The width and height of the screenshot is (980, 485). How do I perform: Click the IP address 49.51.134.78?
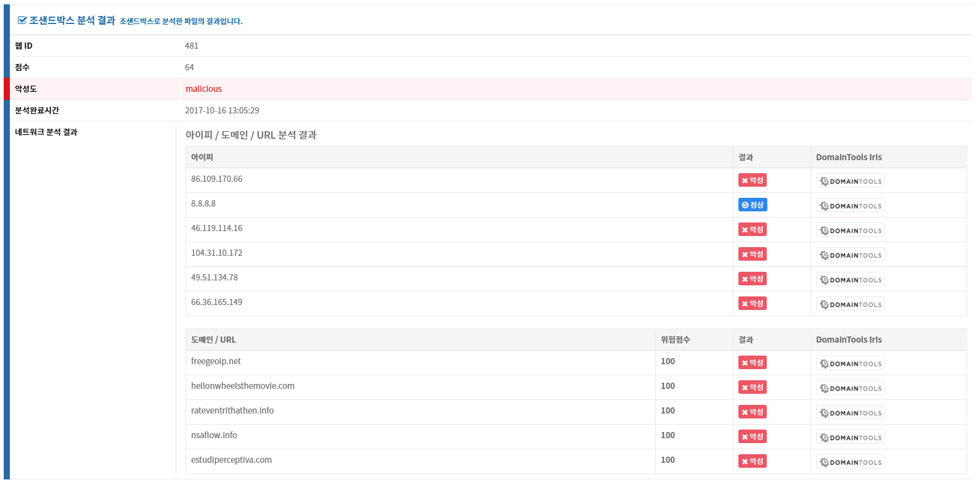(x=214, y=277)
